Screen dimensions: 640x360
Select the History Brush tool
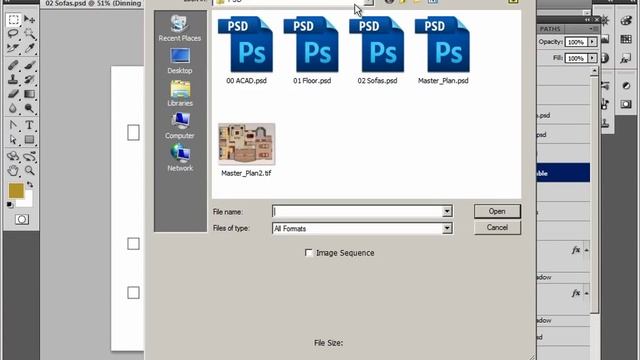(29, 79)
